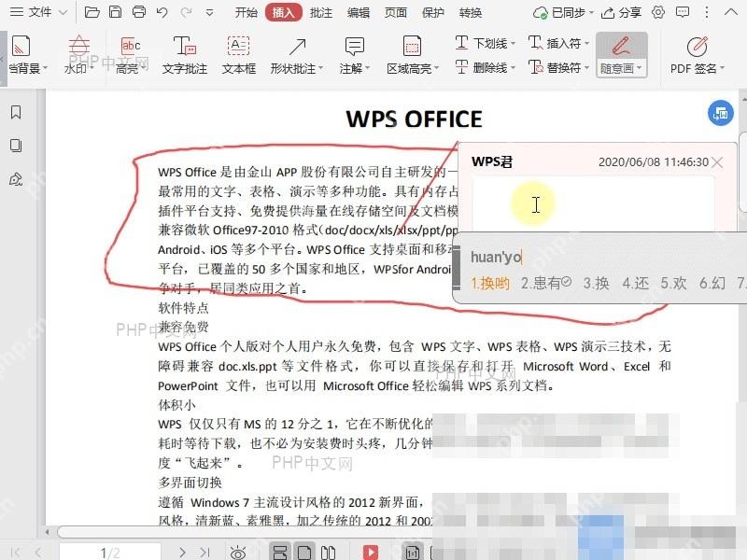Click the 高亮 highlight tool

(x=130, y=56)
